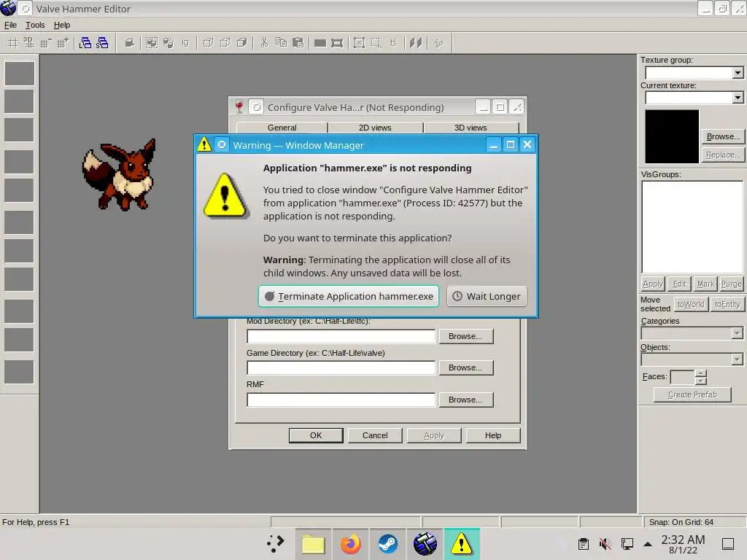Click OK in the Configure dialog
747x560 pixels.
click(x=316, y=435)
